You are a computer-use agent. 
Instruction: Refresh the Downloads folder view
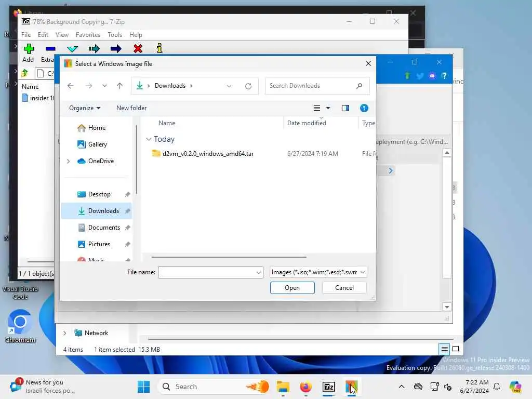[x=248, y=86]
